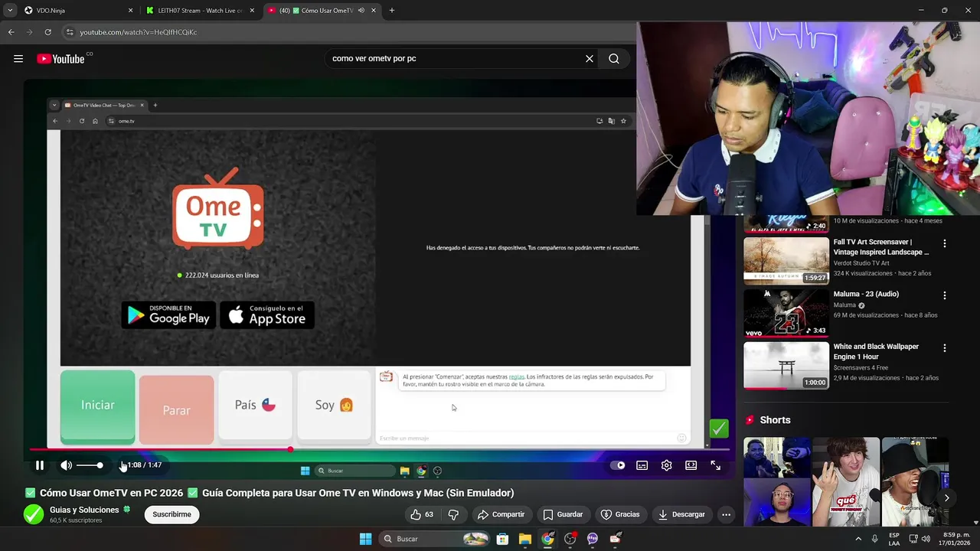Adjust the video volume slider

[x=90, y=465]
